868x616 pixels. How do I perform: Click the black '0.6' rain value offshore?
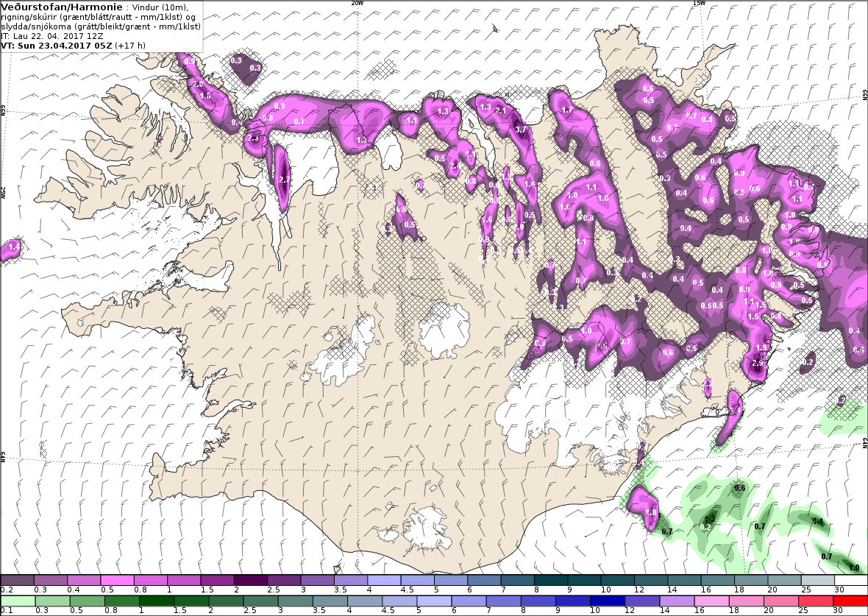pyautogui.click(x=739, y=488)
